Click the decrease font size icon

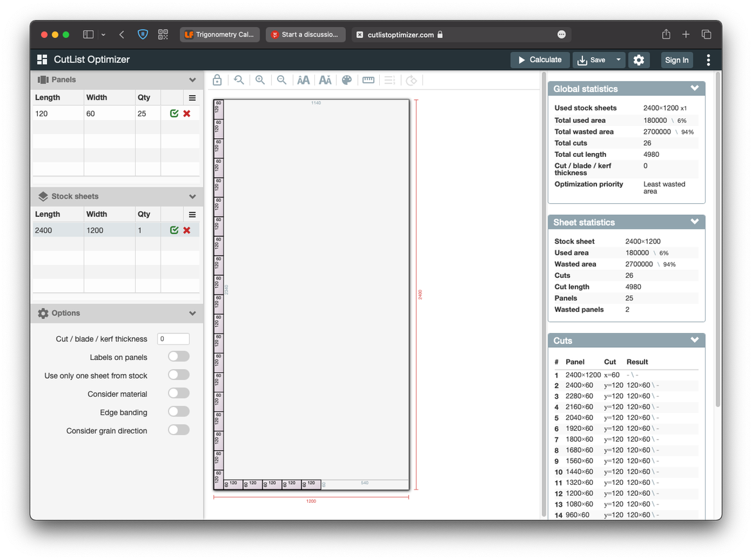pyautogui.click(x=325, y=80)
